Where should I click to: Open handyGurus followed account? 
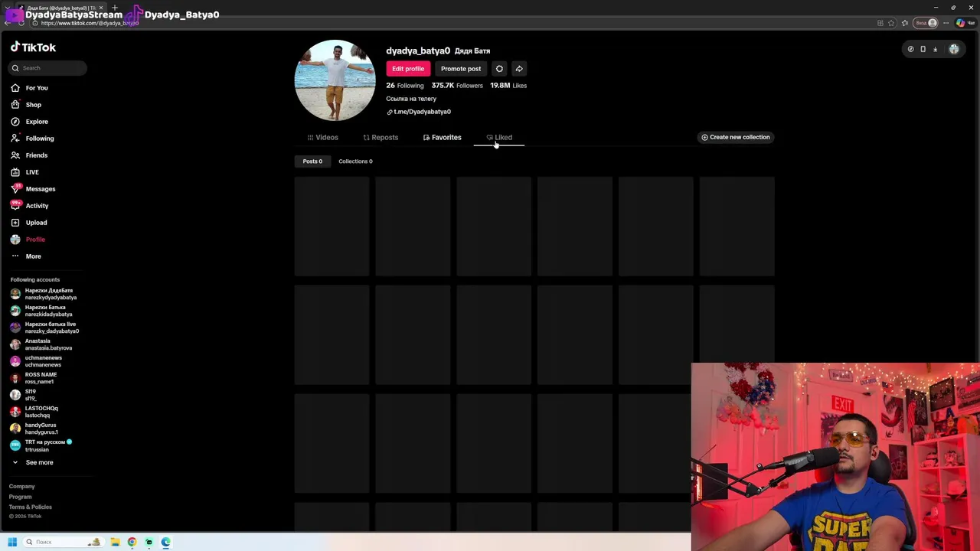(34, 429)
